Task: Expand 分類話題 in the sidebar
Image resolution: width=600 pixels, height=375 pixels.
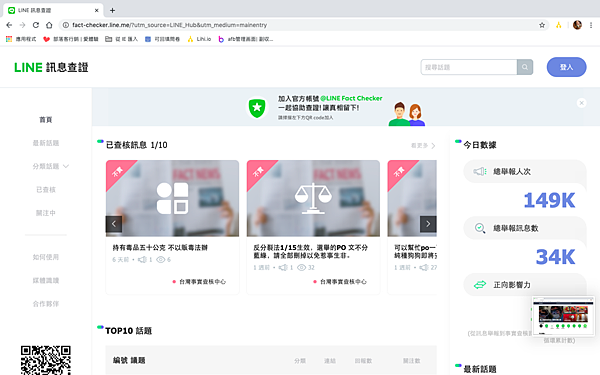Action: (51, 166)
